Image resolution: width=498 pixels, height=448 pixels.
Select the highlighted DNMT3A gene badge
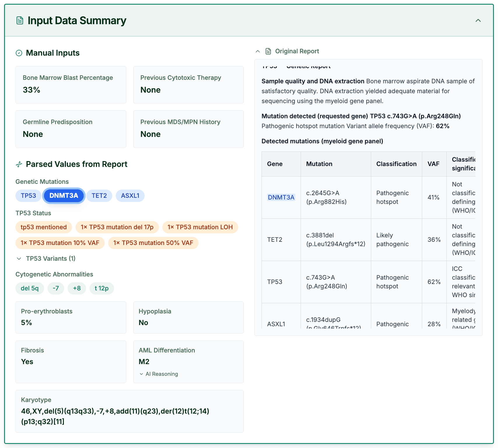click(x=64, y=195)
